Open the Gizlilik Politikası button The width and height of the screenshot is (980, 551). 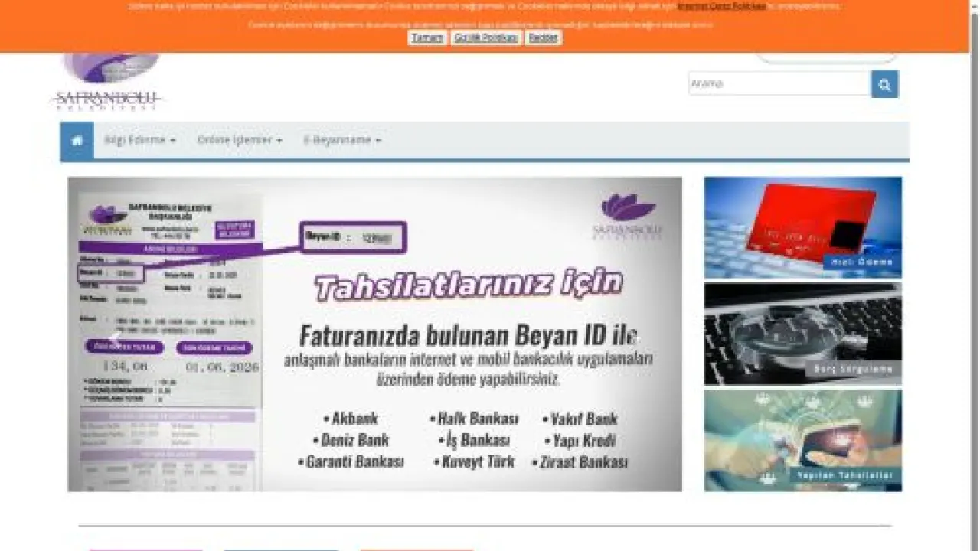[x=486, y=37]
